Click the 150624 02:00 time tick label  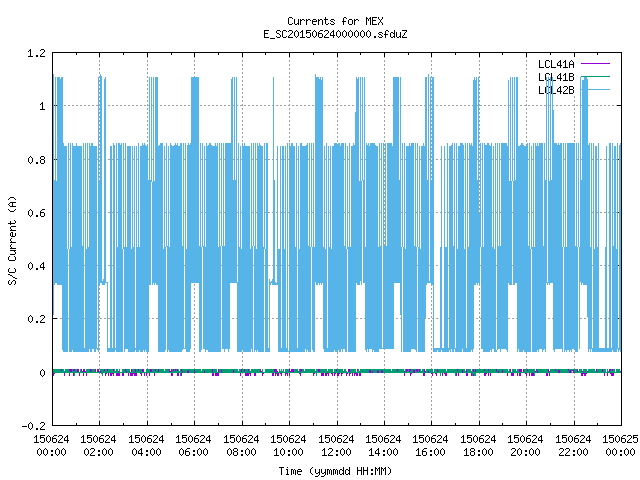(98, 446)
